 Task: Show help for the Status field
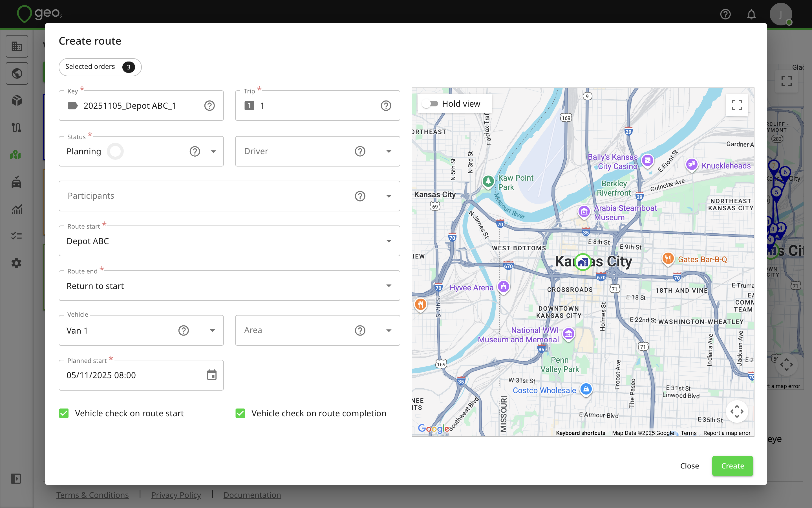pyautogui.click(x=195, y=152)
